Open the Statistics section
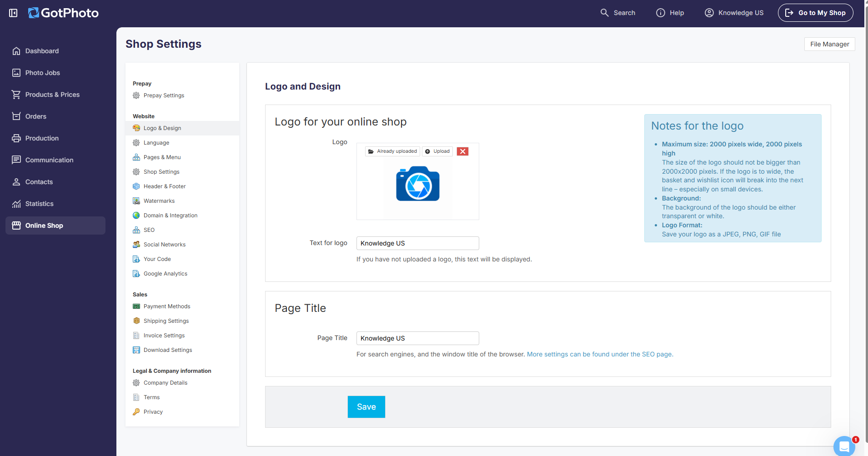 point(55,204)
